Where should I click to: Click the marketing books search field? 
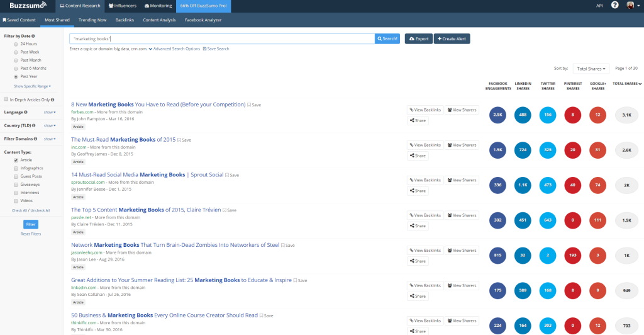pos(222,38)
